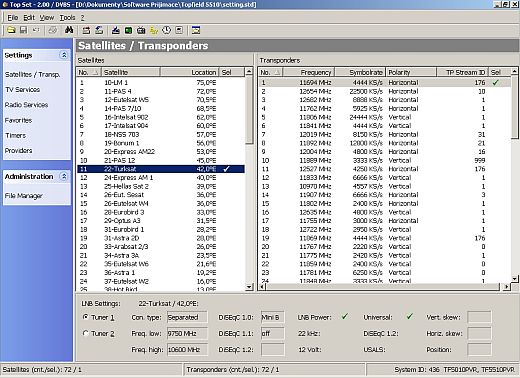The width and height of the screenshot is (520, 378).
Task: Click the Freq. low field 9750 MHz
Action: pos(187,333)
